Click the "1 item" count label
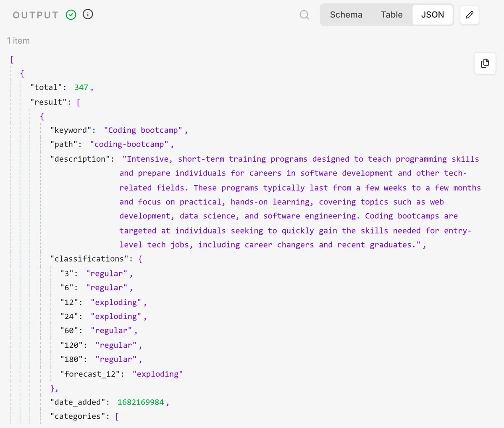504x428 pixels. (x=18, y=41)
